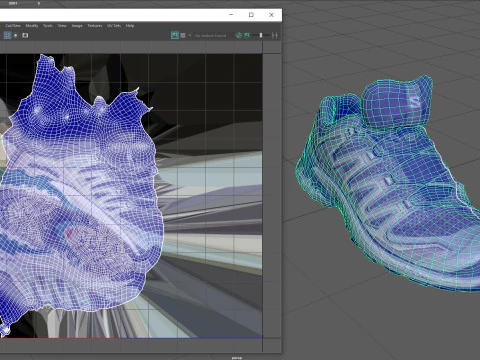This screenshot has width=480, height=360.
Task: Open the Textures menu in UV Editor
Action: point(95,26)
